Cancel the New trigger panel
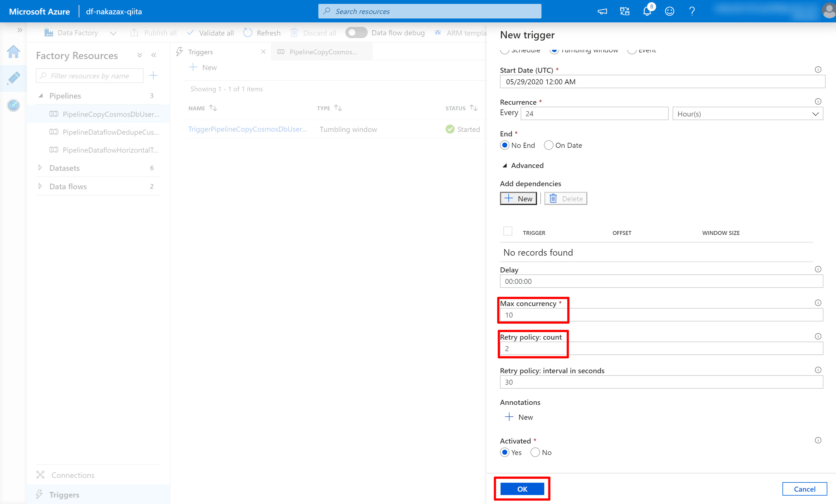This screenshot has width=836, height=504. 804,489
